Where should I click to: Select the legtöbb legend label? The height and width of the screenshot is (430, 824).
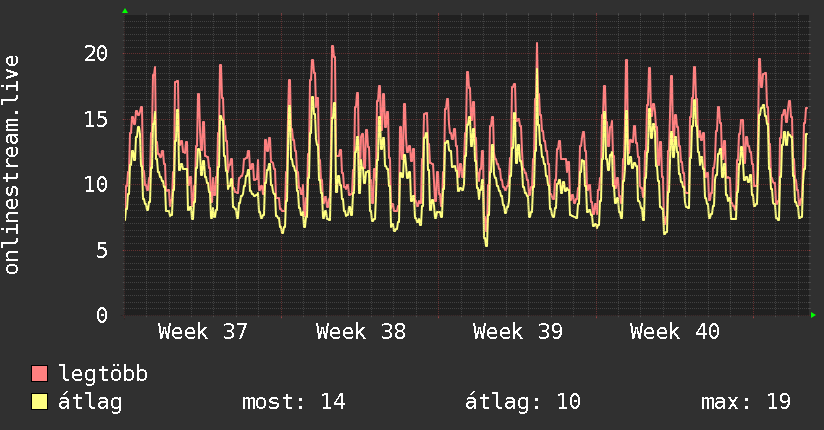tap(103, 374)
